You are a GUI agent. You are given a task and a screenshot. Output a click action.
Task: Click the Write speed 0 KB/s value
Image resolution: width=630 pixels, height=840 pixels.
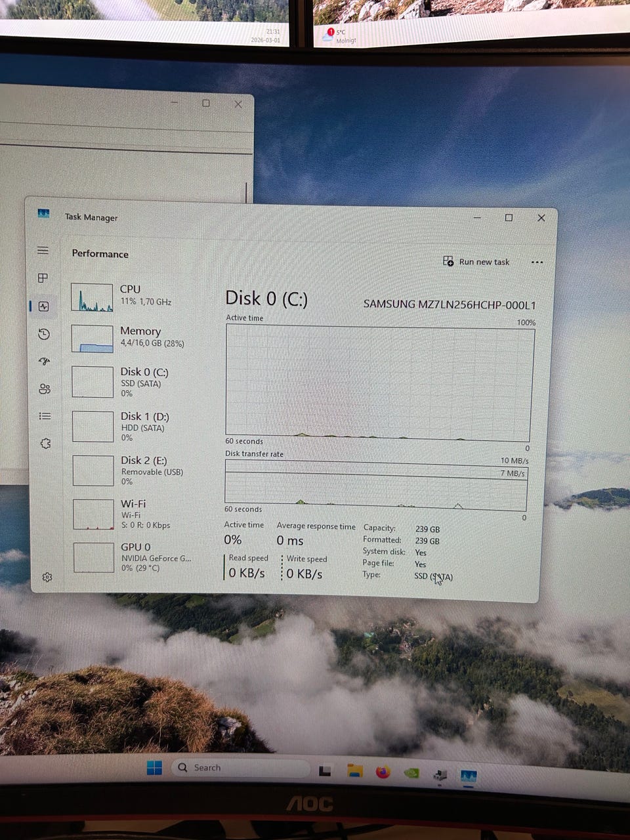[304, 574]
